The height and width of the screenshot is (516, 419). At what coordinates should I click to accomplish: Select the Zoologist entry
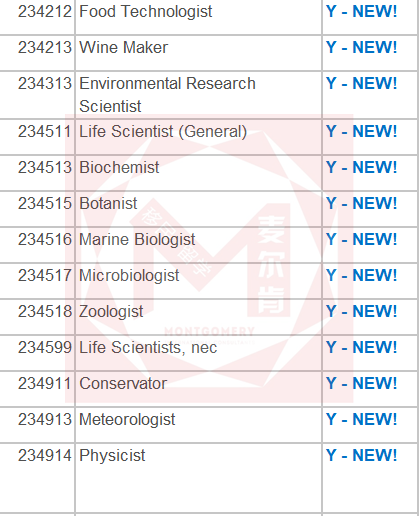pyautogui.click(x=111, y=312)
